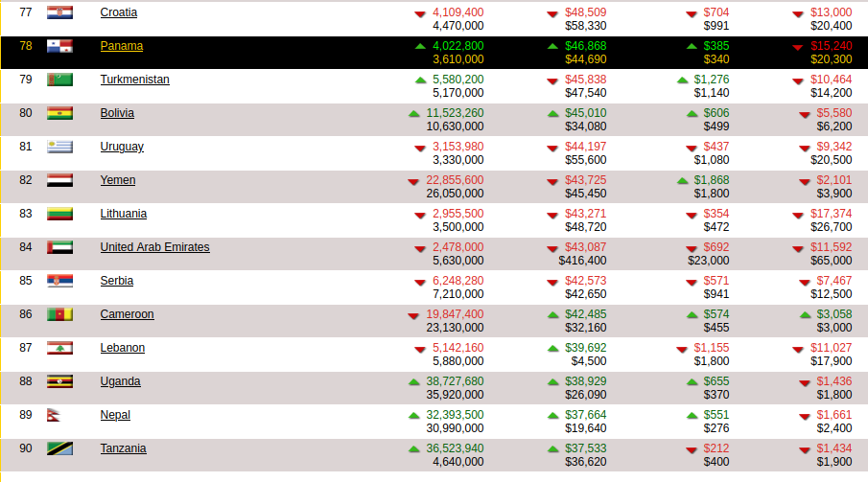868x482 pixels.
Task: Click the Cameroon flag icon
Action: (x=59, y=314)
